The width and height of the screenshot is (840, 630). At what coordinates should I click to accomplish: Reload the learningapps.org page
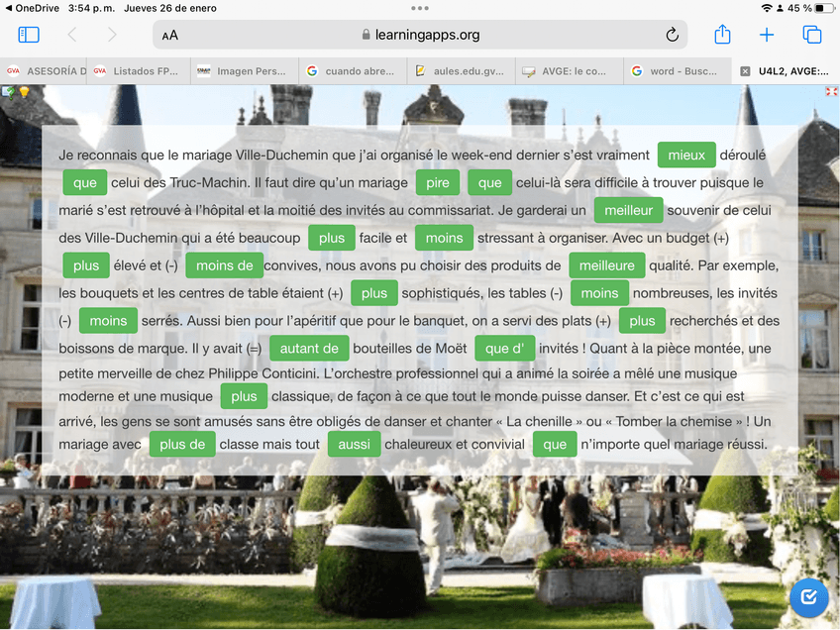tap(672, 35)
